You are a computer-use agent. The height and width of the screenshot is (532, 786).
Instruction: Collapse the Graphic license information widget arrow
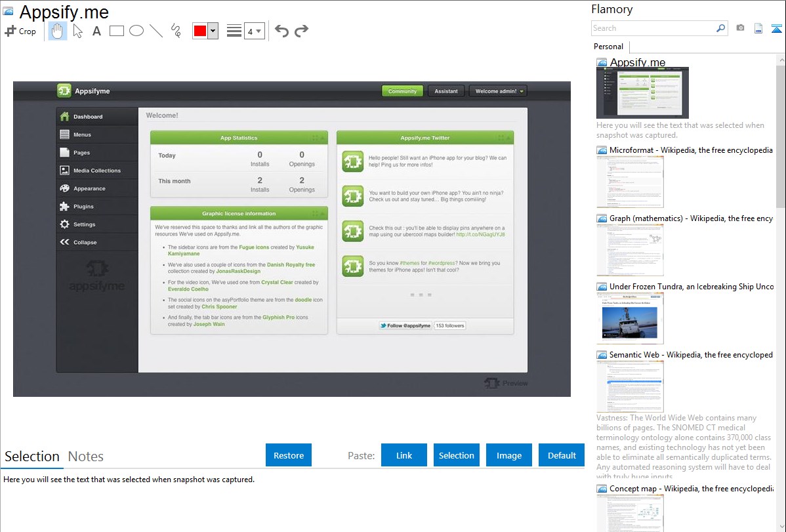click(x=323, y=214)
